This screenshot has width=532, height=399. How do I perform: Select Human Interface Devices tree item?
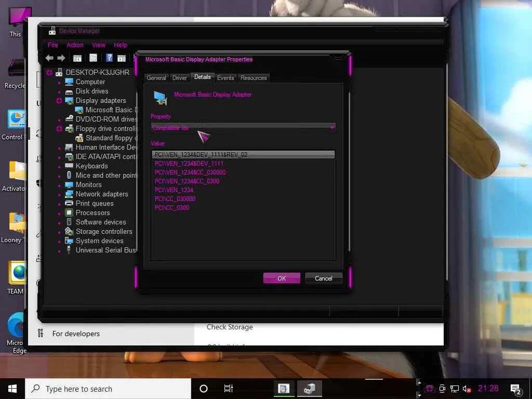click(107, 147)
